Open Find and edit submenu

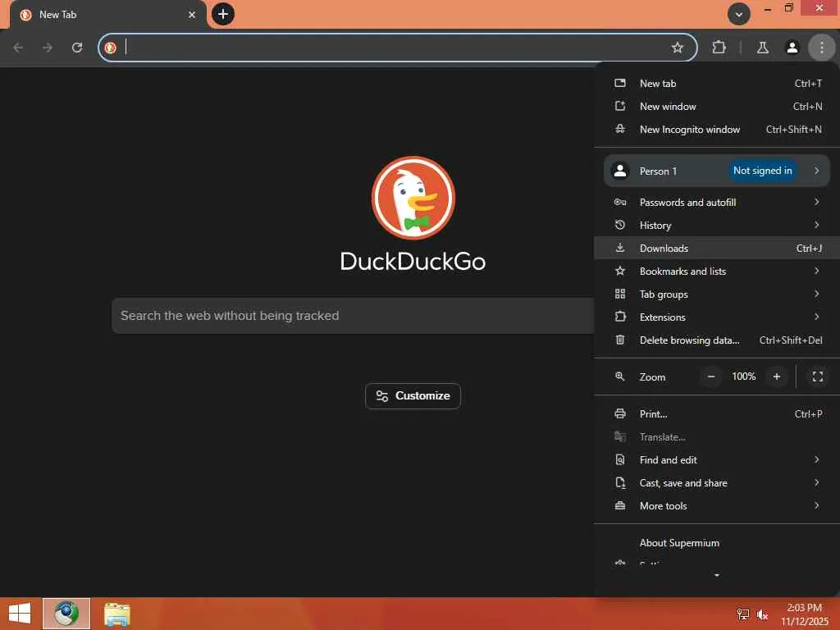click(717, 460)
